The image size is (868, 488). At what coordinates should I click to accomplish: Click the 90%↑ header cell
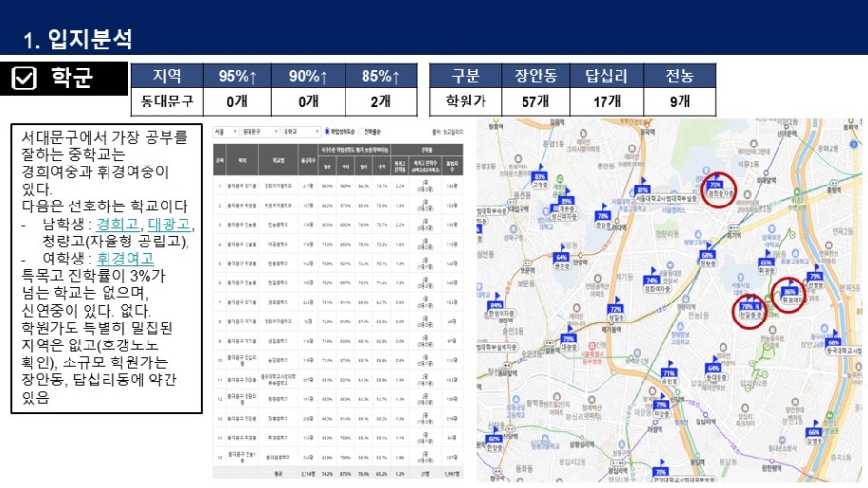click(x=308, y=76)
